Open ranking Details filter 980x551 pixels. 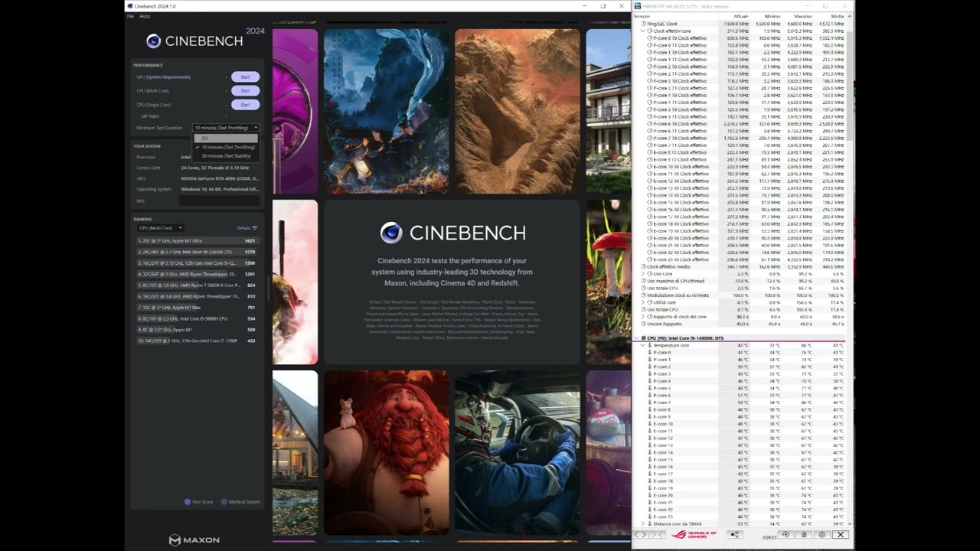pos(247,228)
